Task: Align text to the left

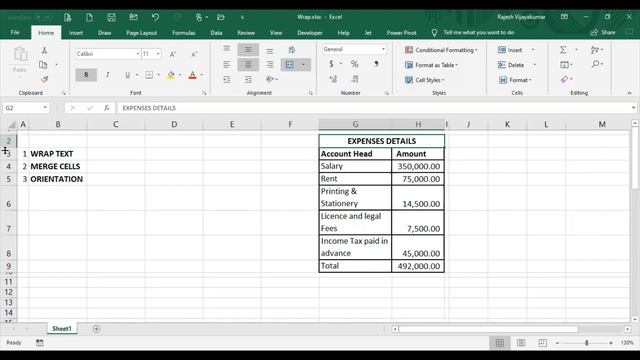Action: tap(227, 64)
